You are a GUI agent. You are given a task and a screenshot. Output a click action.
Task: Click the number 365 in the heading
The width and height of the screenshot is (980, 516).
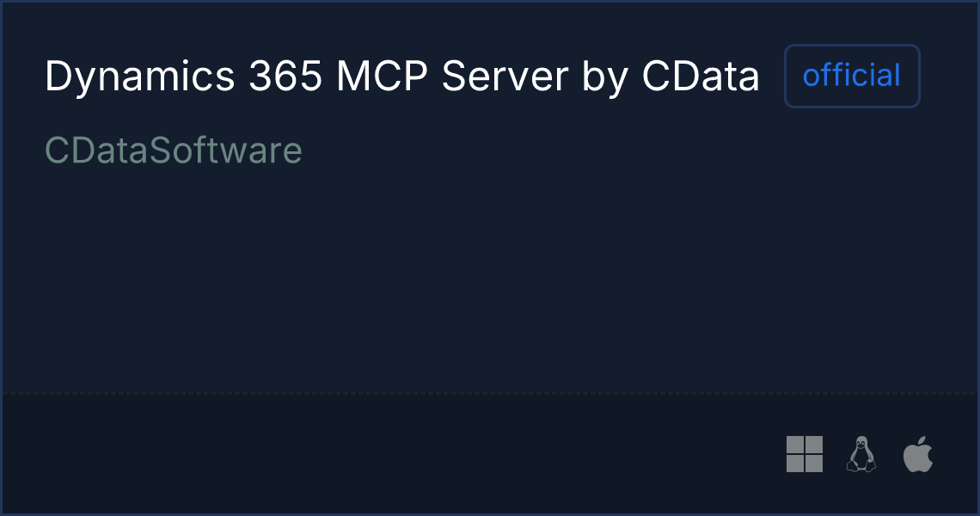click(x=285, y=77)
